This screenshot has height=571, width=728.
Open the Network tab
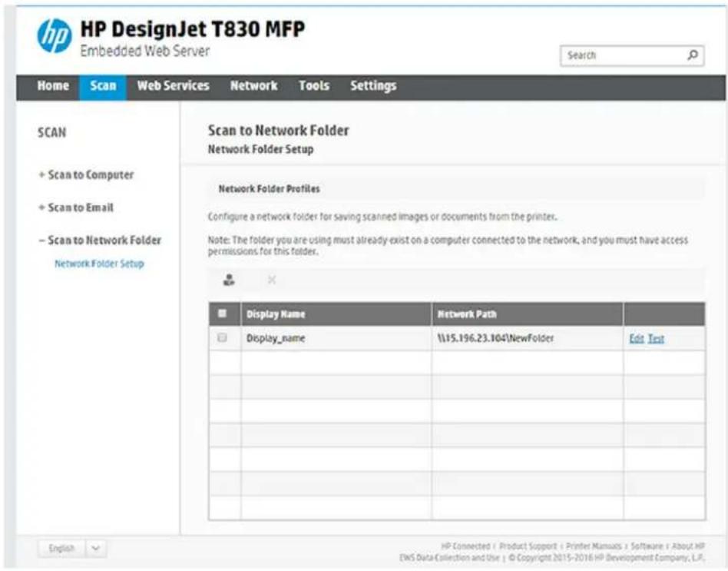click(254, 86)
